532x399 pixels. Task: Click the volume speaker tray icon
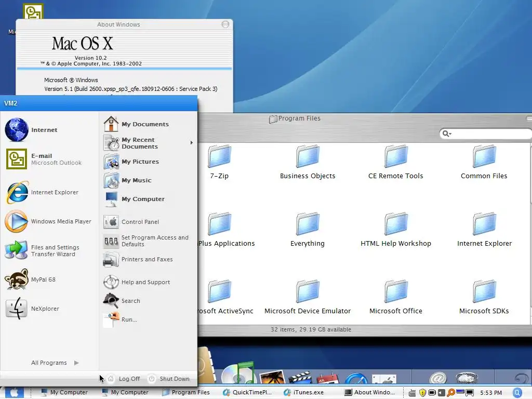[x=442, y=393]
